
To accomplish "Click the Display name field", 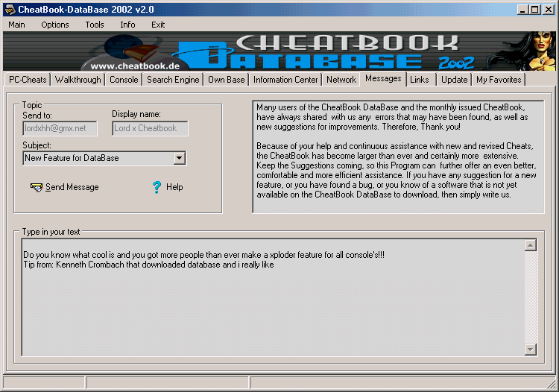I will (150, 128).
